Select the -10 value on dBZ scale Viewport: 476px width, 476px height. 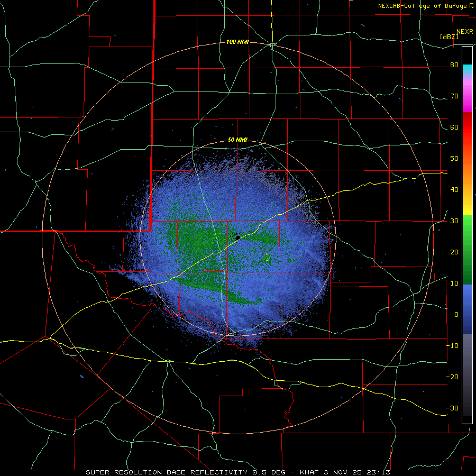453,346
